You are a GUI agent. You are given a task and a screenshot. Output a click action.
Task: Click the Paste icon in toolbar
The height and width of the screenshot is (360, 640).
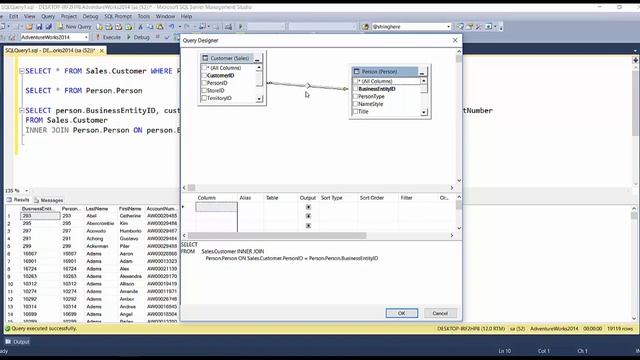[160, 27]
